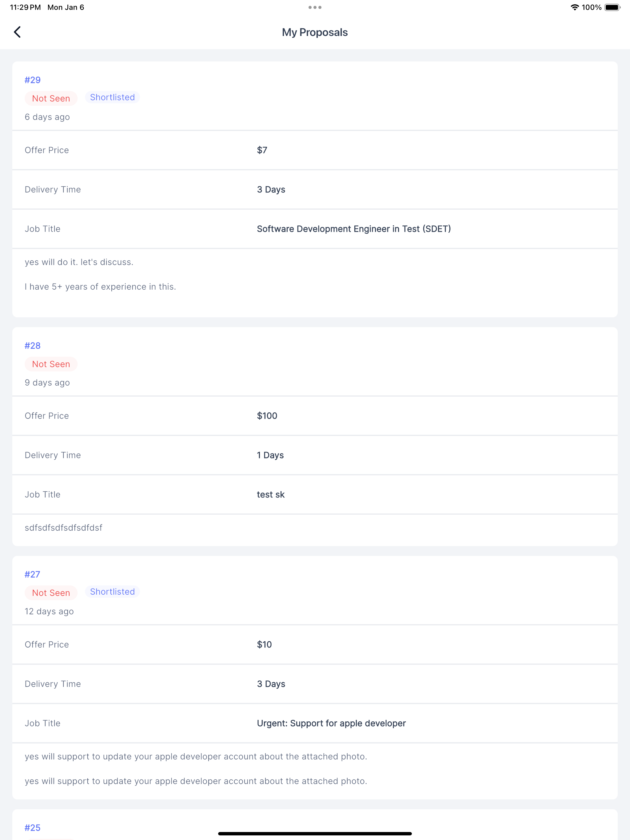Screen dimensions: 630x840
Task: Tap '3 Days' delivery time in proposal #27
Action: tap(271, 684)
